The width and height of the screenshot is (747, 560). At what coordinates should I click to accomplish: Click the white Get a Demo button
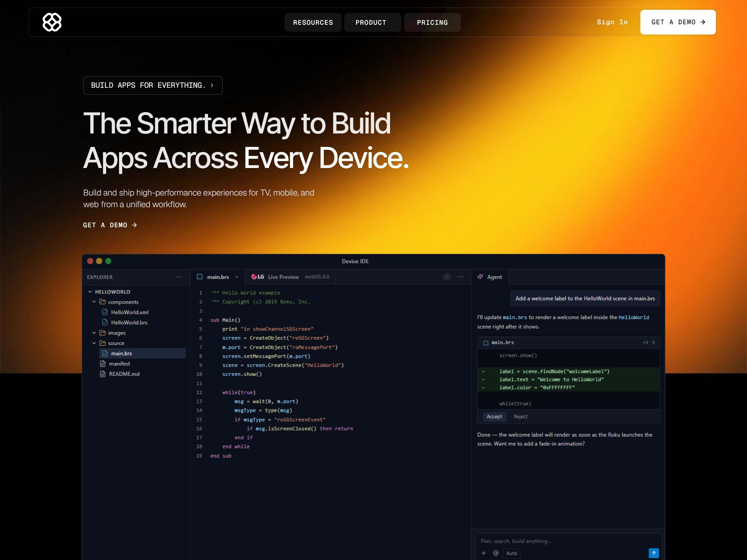[x=678, y=22]
